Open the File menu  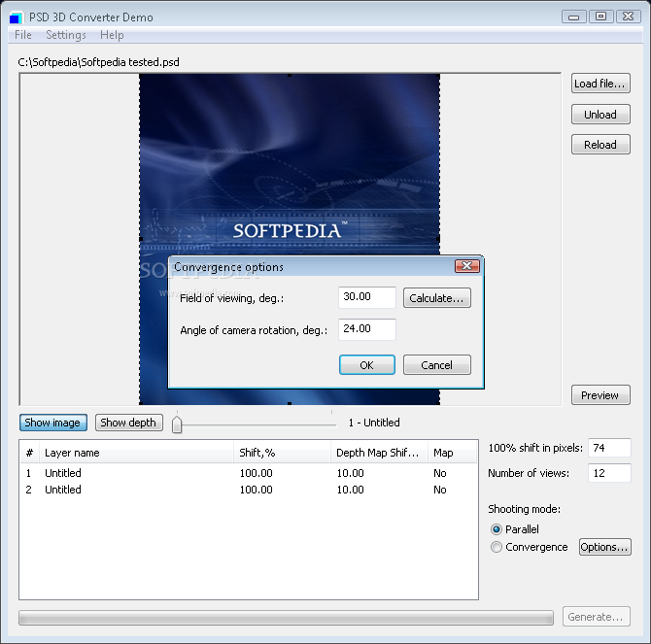pos(23,35)
